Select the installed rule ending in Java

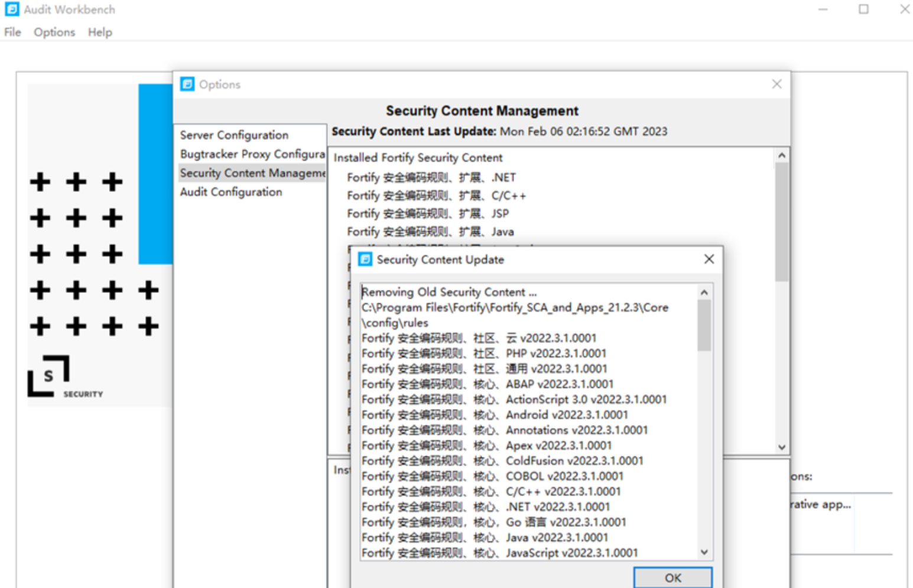tap(430, 232)
